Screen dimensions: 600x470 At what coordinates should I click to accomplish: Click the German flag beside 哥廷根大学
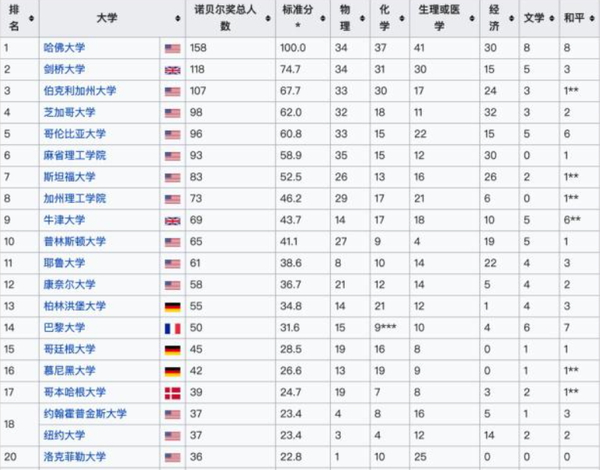[x=173, y=350]
